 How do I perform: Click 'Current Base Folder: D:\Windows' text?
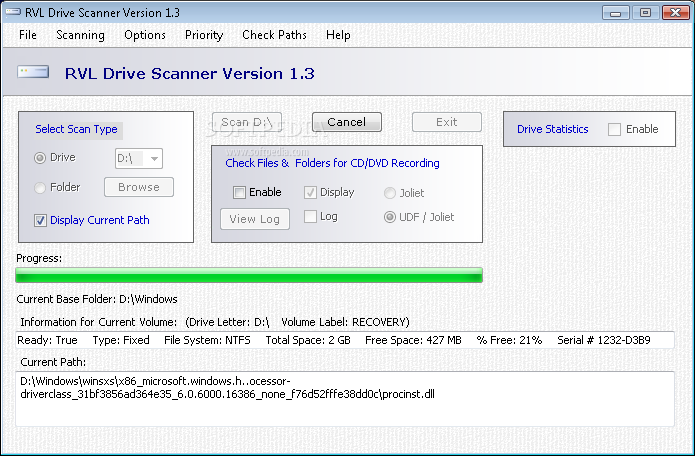97,299
